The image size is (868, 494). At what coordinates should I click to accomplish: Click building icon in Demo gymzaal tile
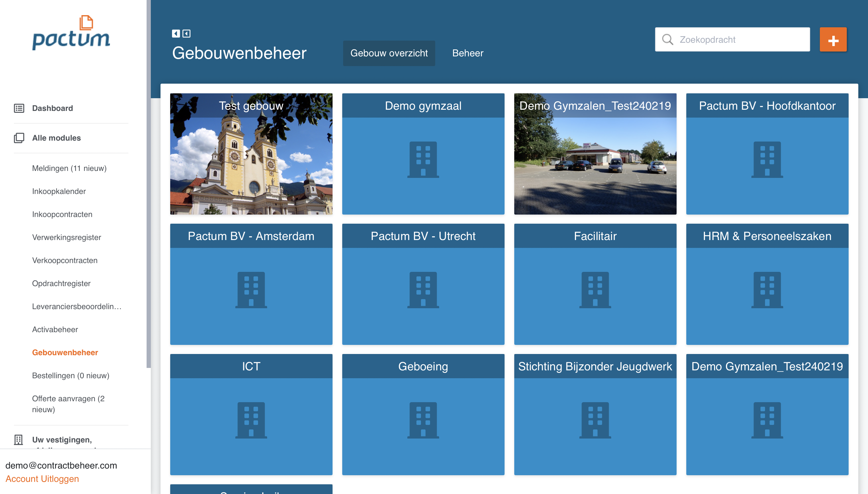[423, 159]
